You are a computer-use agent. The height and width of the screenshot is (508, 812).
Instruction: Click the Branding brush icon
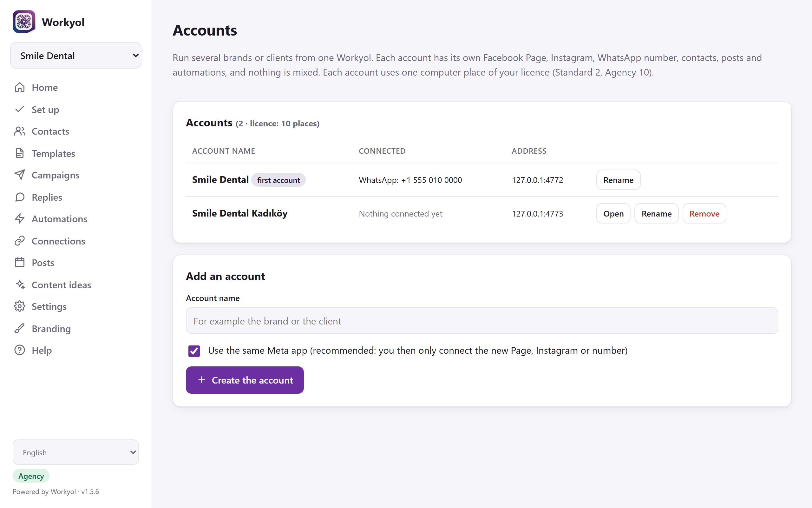coord(20,328)
